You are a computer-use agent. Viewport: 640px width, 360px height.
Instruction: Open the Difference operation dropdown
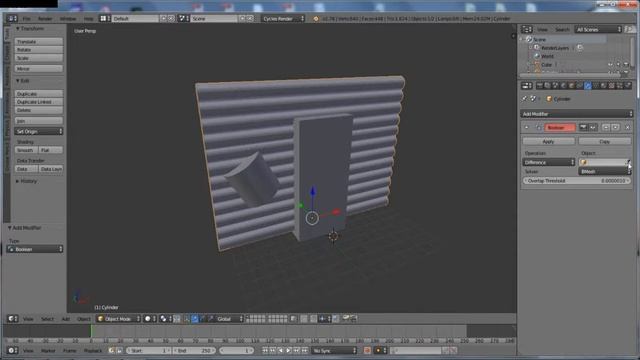coord(549,162)
